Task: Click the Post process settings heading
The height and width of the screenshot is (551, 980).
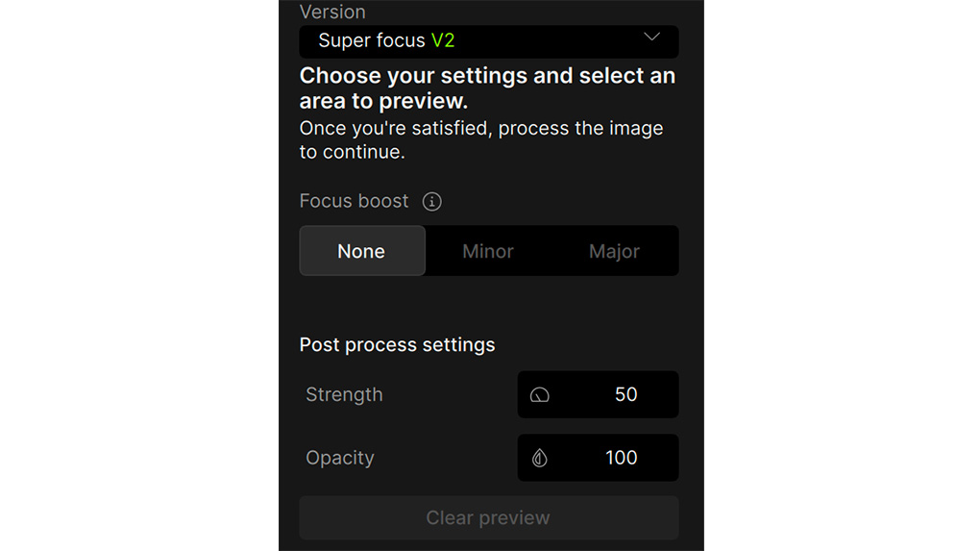Action: (x=397, y=344)
